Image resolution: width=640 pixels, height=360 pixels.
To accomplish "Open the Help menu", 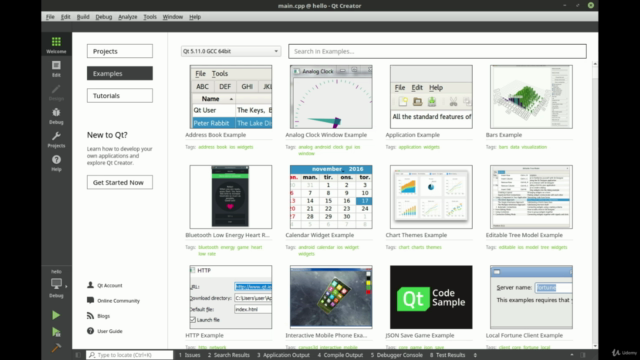I will tap(195, 17).
